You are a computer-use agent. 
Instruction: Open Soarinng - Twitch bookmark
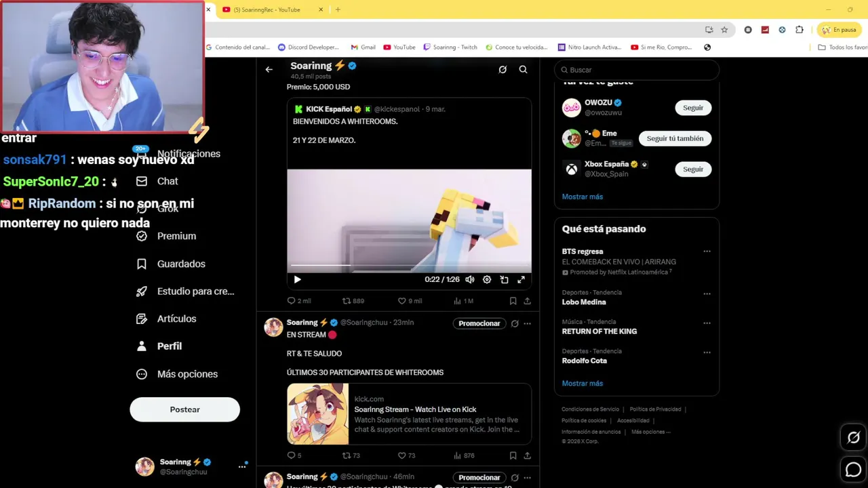click(450, 47)
